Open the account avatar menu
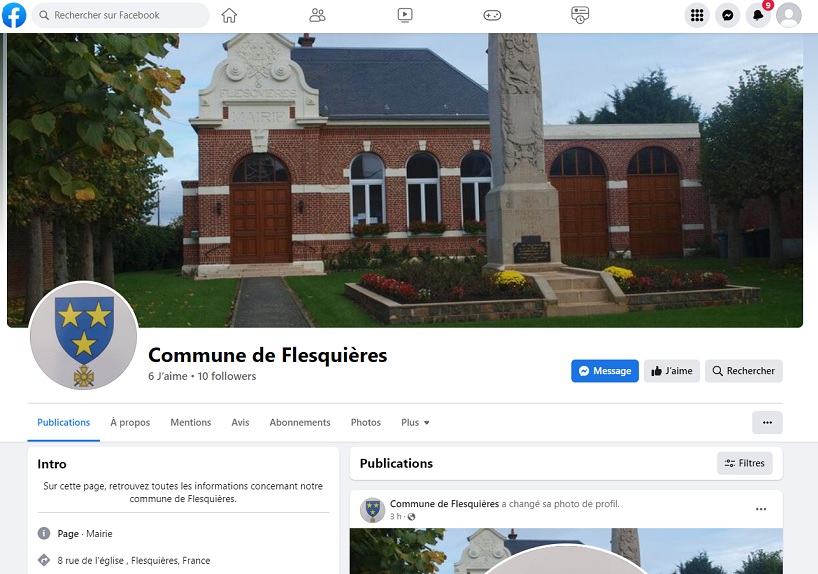This screenshot has width=818, height=574. (789, 15)
